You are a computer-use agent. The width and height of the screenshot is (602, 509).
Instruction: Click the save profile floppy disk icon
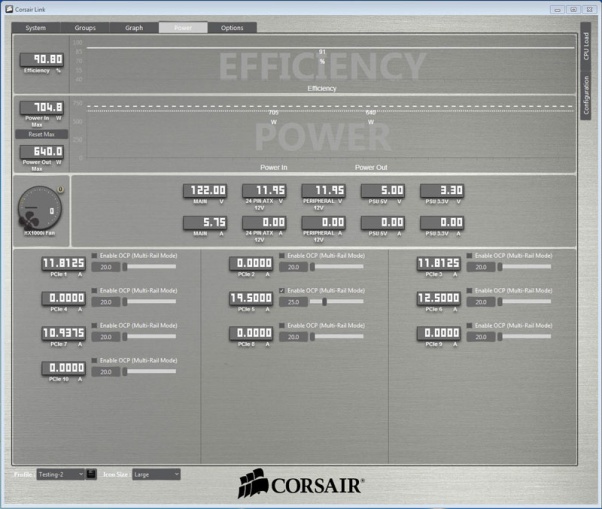click(x=92, y=474)
